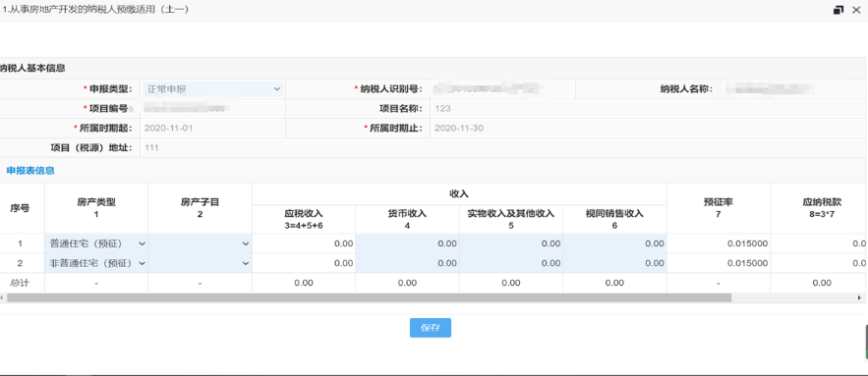Click 货币收入 field in row 1

pyautogui.click(x=407, y=243)
